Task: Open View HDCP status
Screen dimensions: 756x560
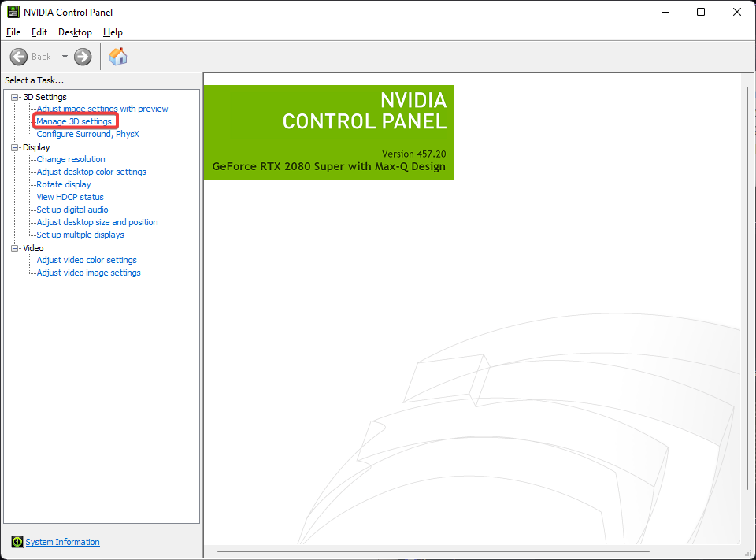Action: (70, 197)
